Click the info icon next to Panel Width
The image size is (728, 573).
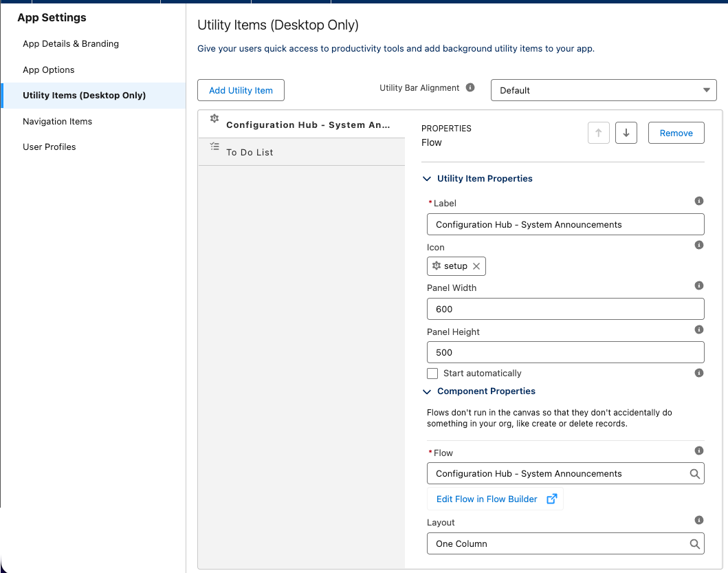point(698,285)
